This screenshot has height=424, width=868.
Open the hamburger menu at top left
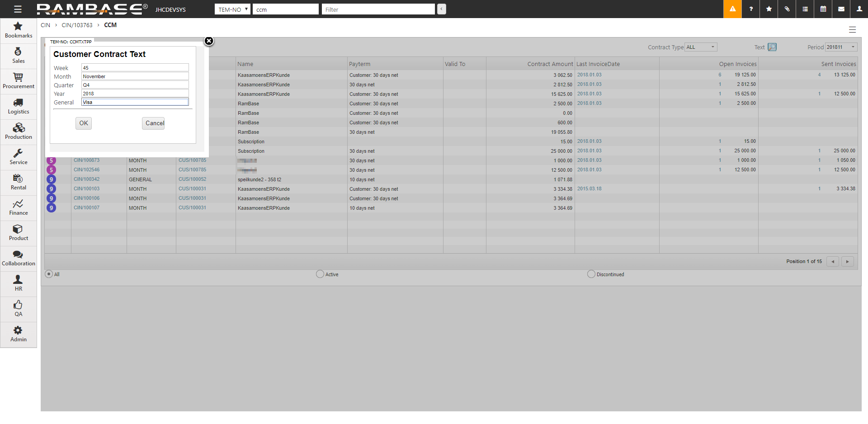pos(18,9)
